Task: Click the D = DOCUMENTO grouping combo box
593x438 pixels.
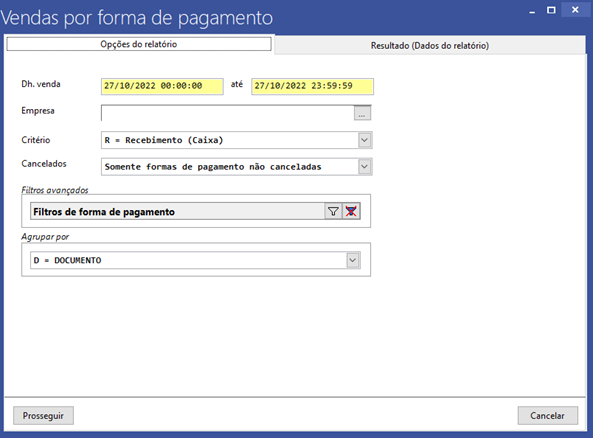Action: pos(195,260)
